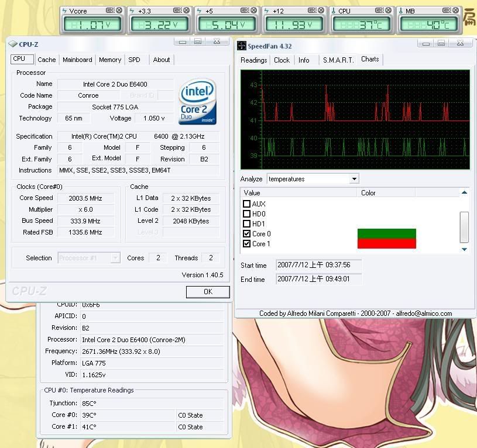Check the HD0 temperature box

coord(246,214)
